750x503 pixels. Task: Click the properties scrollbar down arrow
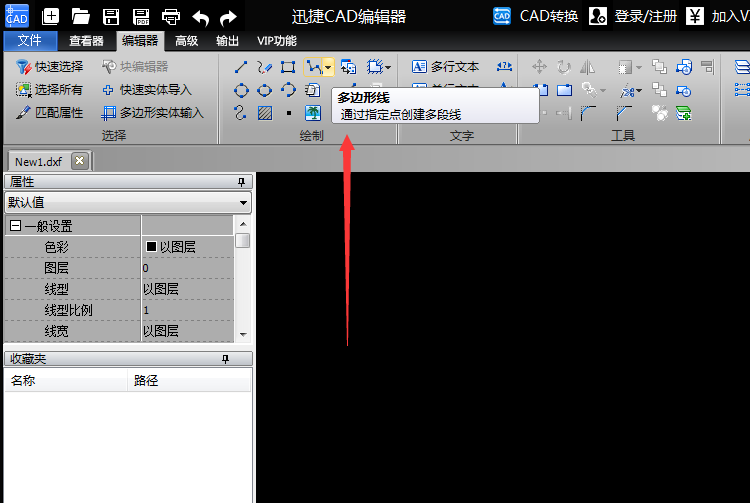coord(243,335)
